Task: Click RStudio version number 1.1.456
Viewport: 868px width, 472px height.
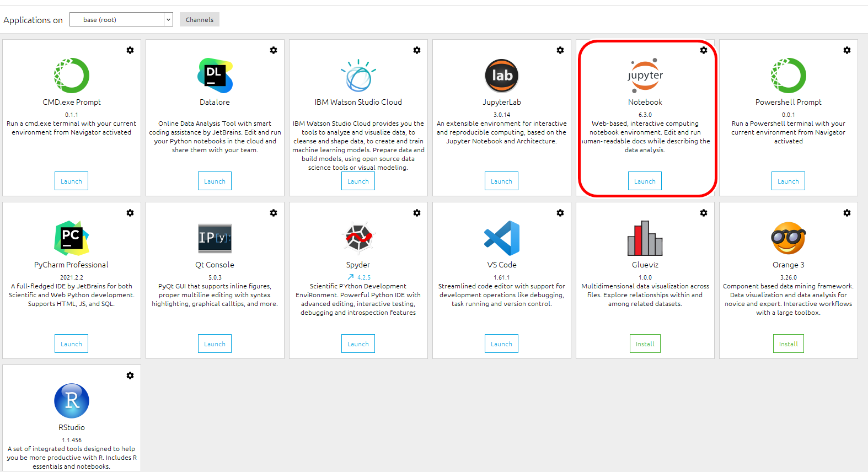Action: pos(72,440)
